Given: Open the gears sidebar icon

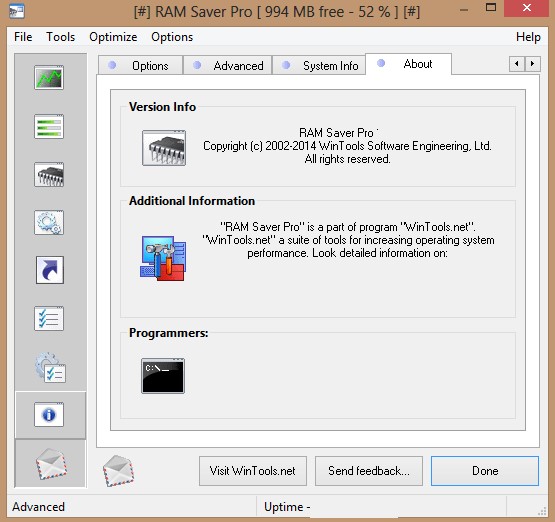Looking at the screenshot, I should point(49,223).
